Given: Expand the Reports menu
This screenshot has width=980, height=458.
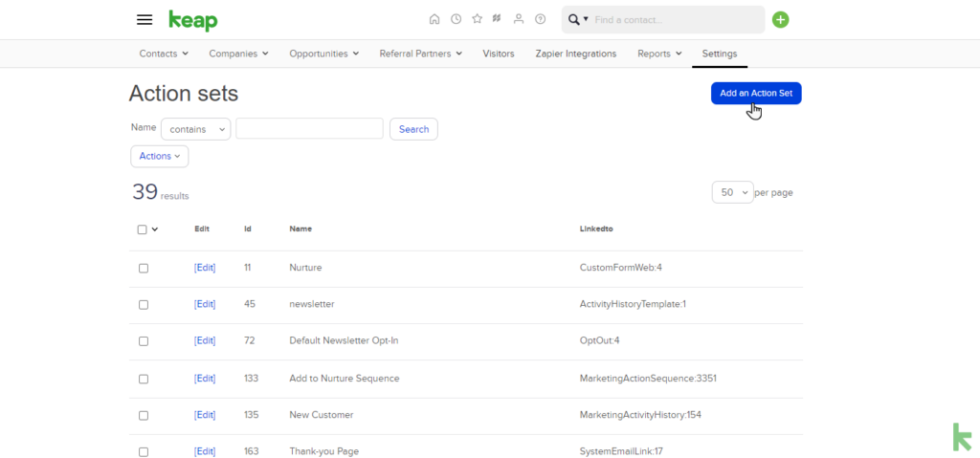Looking at the screenshot, I should [x=659, y=54].
